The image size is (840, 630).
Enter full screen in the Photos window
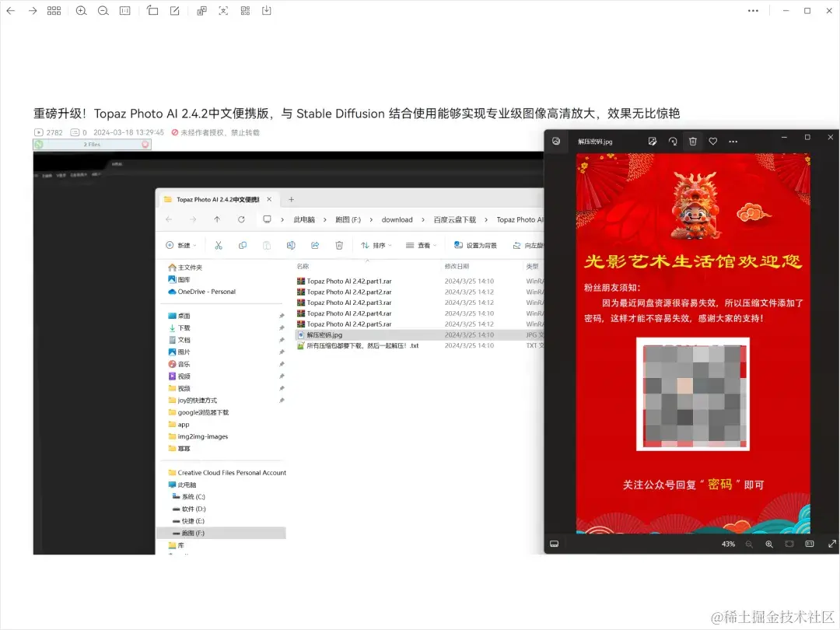tap(832, 544)
